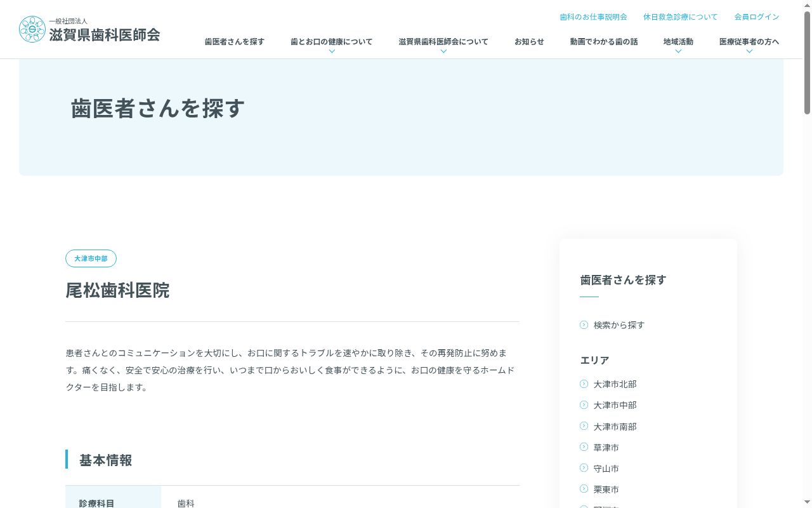812x508 pixels.
Task: Click the circle arrow icon beside 大津市中部
Action: tap(584, 404)
